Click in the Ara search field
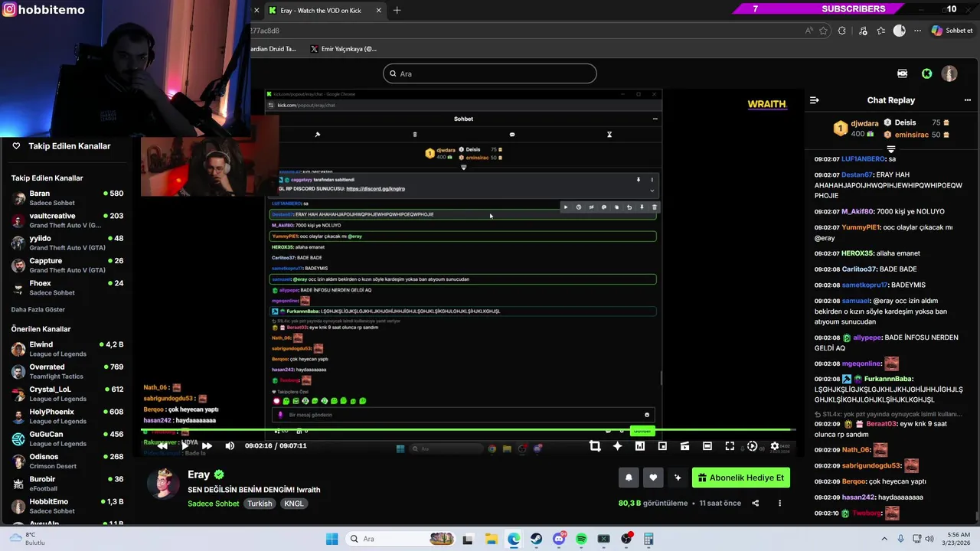Screen dimensions: 980x551 click(490, 73)
